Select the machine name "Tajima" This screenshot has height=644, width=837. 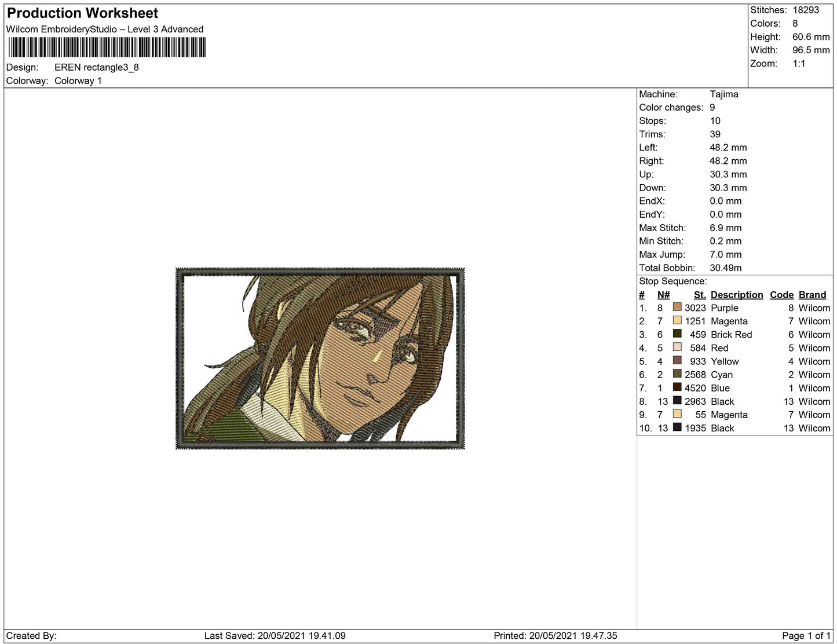(724, 94)
